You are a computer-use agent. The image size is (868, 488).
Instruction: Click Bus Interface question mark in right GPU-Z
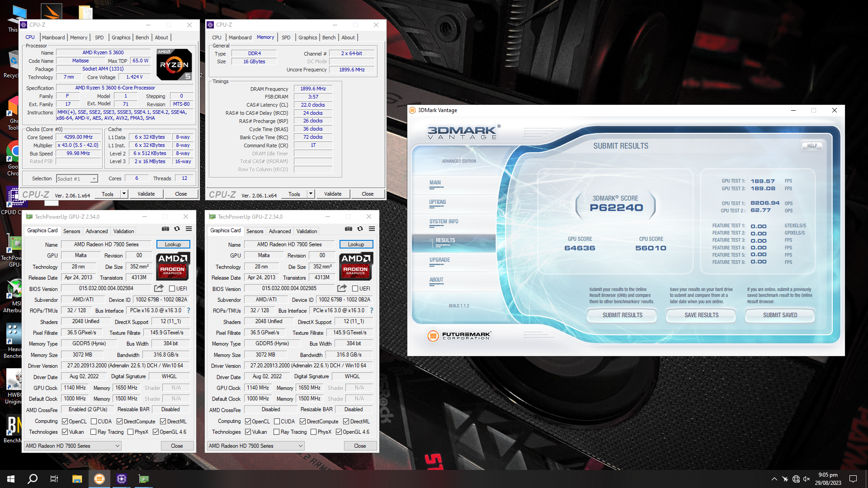(x=372, y=310)
